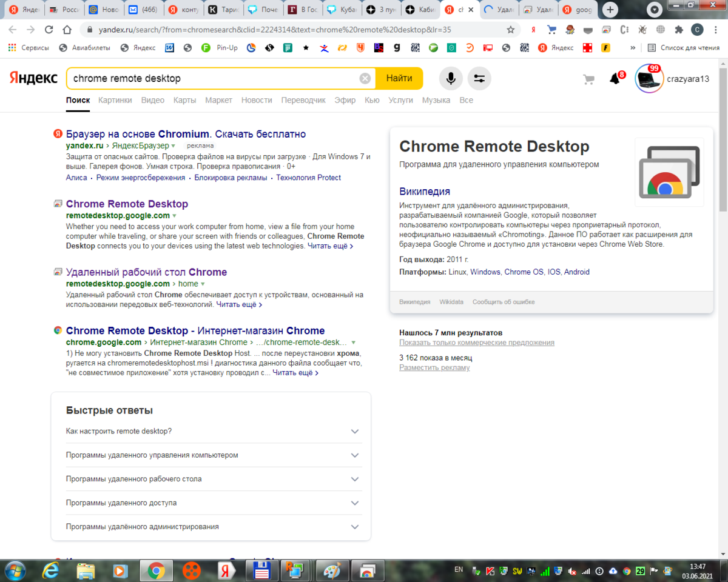Click the Chrome Remote Desktop logo thumbnail

pyautogui.click(x=669, y=172)
